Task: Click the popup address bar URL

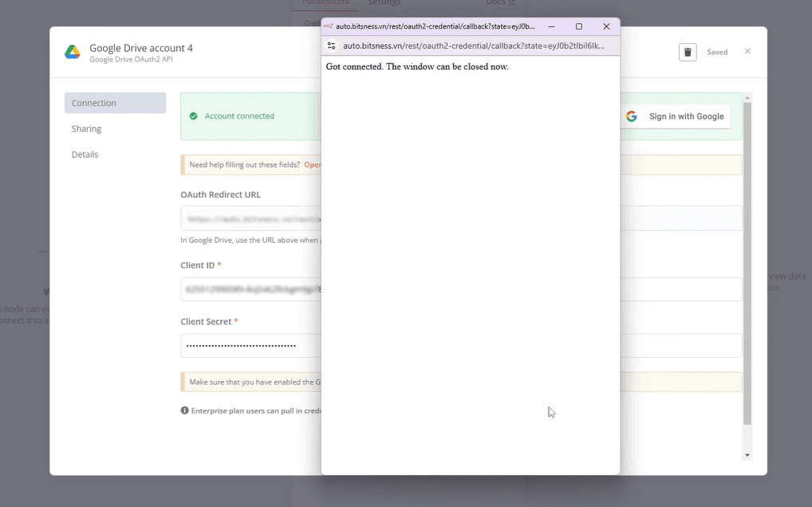Action: [474, 46]
